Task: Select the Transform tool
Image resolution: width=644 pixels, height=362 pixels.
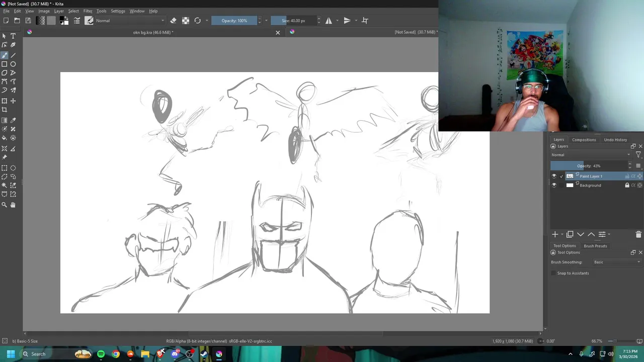Action: [x=5, y=101]
